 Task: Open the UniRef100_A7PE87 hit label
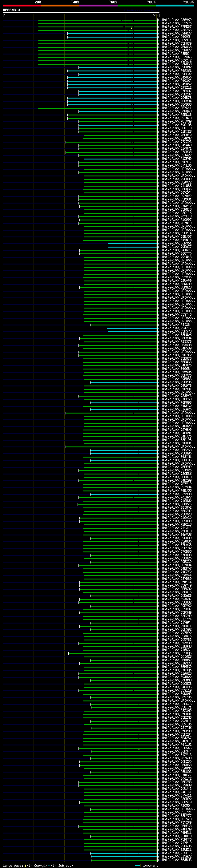pos(177,26)
